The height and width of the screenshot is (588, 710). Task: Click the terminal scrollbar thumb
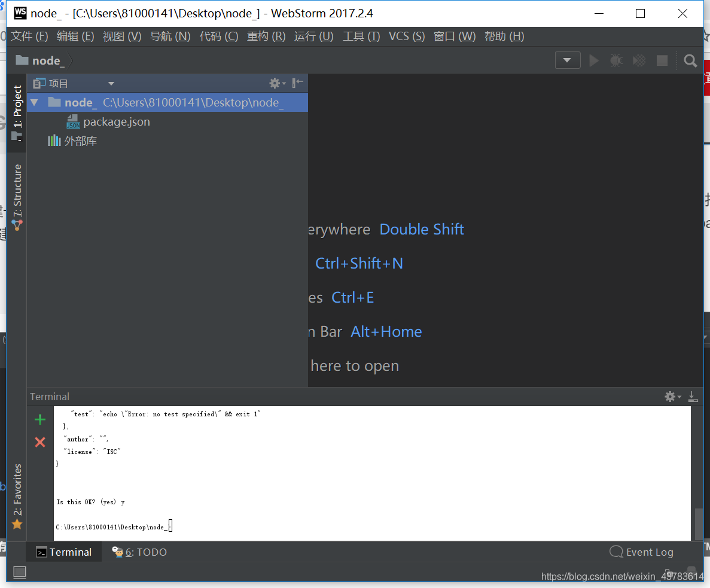click(x=699, y=524)
